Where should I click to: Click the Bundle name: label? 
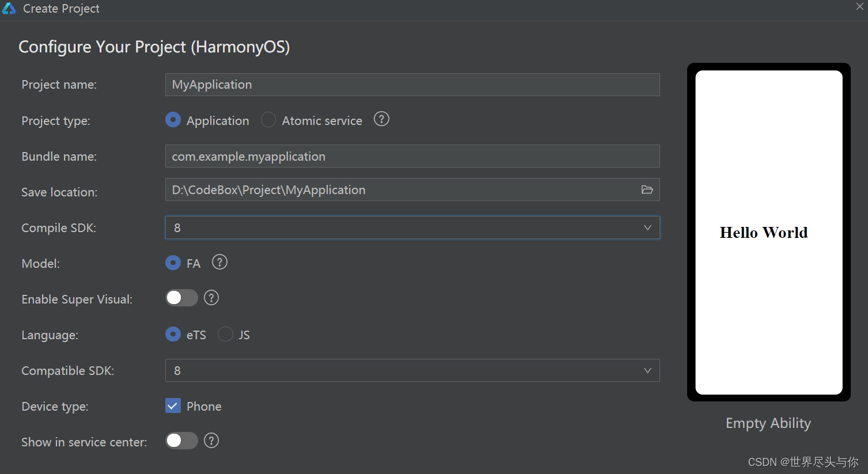(x=59, y=157)
